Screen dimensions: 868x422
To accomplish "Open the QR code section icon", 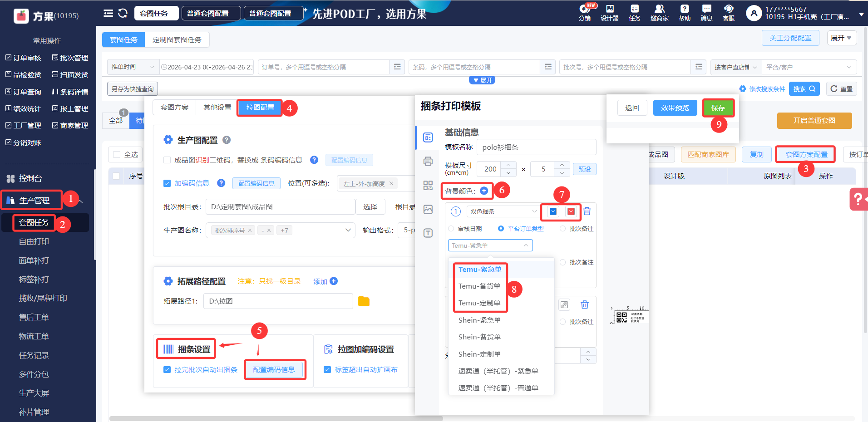I will tap(428, 185).
